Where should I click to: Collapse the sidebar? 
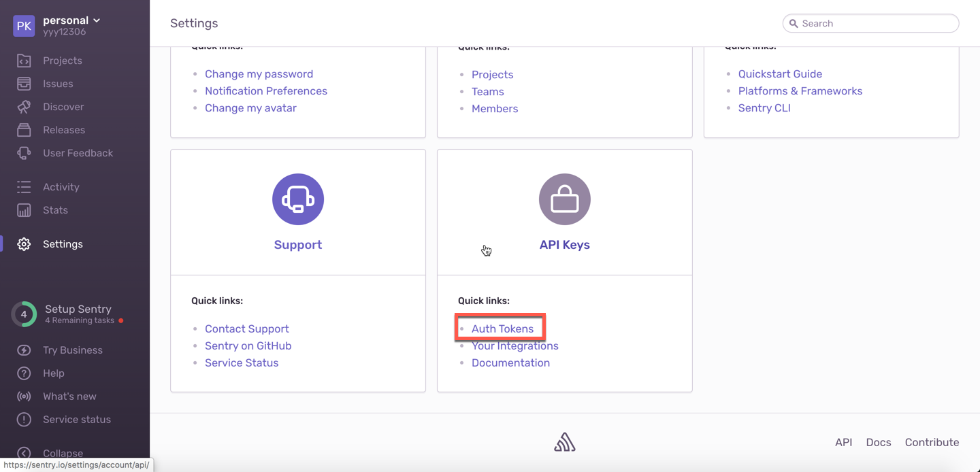click(62, 453)
